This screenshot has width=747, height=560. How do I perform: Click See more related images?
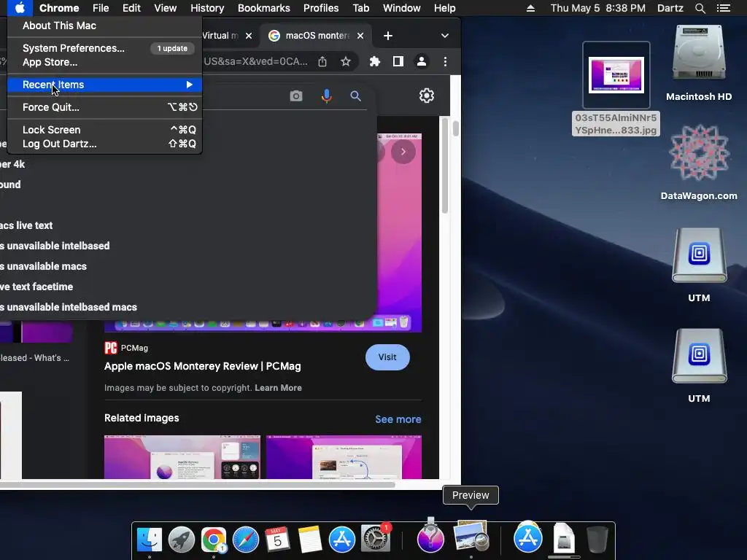point(398,419)
